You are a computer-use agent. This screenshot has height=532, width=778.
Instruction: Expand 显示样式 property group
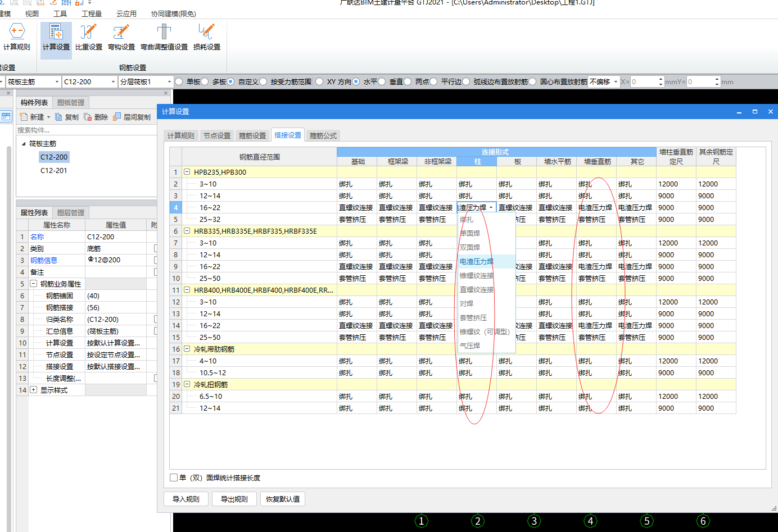click(x=33, y=390)
